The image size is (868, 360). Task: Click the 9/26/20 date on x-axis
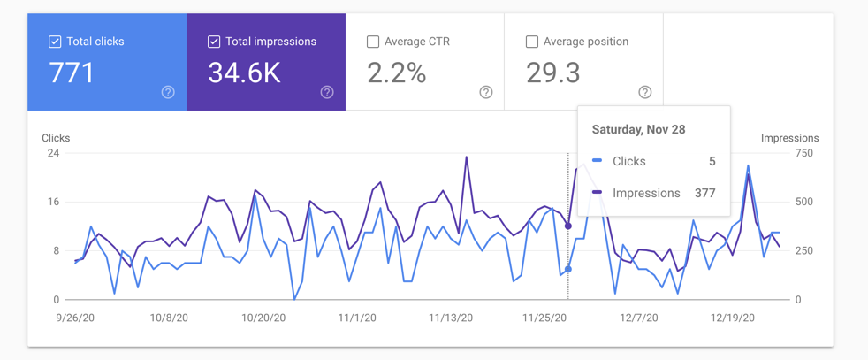tap(75, 318)
